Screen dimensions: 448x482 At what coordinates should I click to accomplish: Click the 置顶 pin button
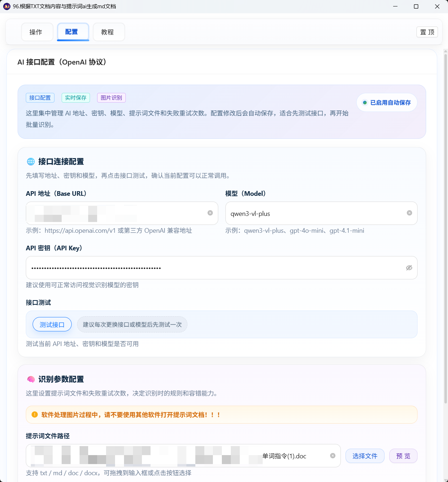[427, 32]
